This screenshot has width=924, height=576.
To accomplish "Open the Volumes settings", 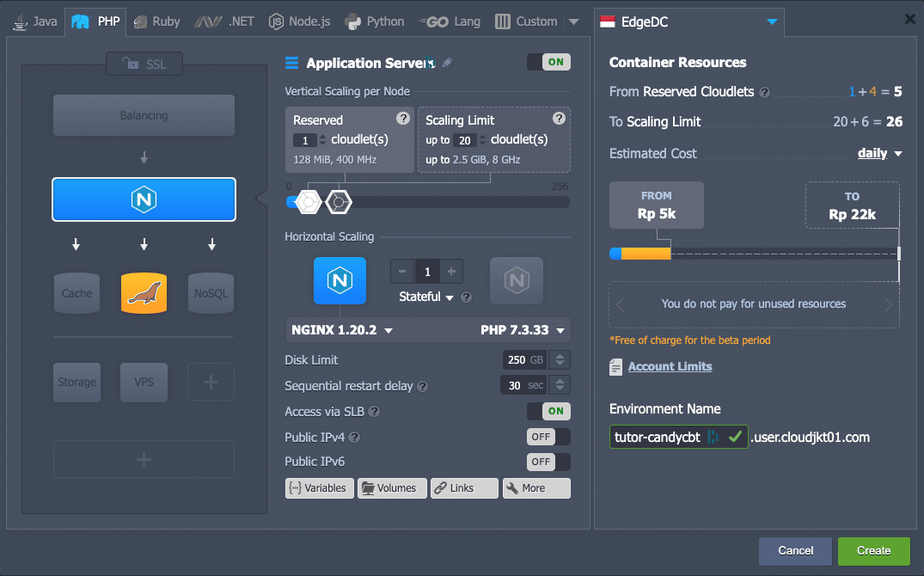I will (x=392, y=488).
